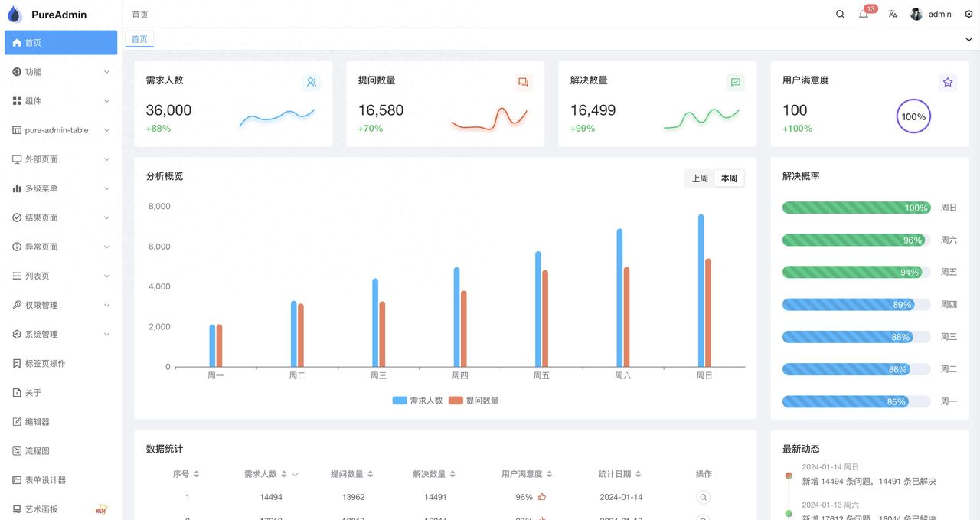Toggle 需求人数 series in chart legend
The height and width of the screenshot is (520, 980).
418,401
